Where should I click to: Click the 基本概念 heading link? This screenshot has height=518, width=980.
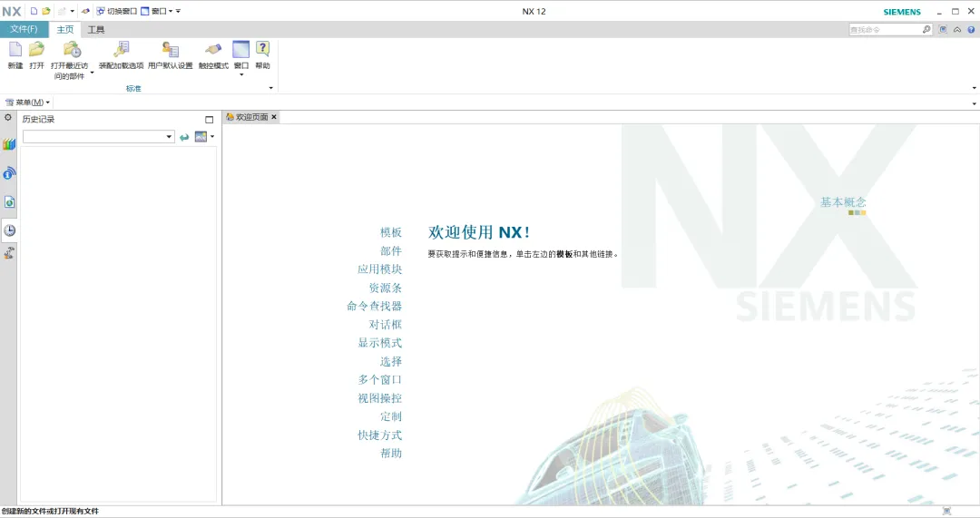pyautogui.click(x=843, y=201)
